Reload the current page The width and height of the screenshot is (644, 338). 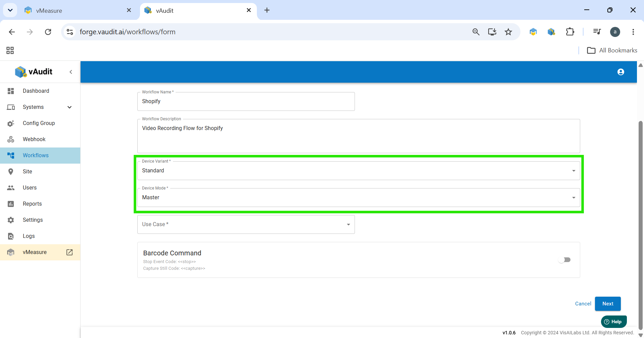point(48,32)
